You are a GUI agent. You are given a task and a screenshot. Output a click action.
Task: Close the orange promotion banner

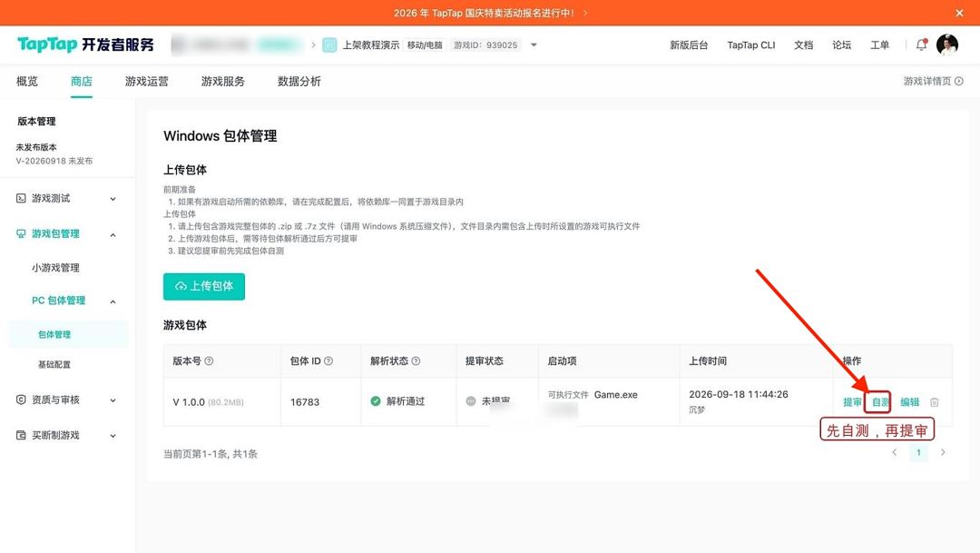pos(959,13)
